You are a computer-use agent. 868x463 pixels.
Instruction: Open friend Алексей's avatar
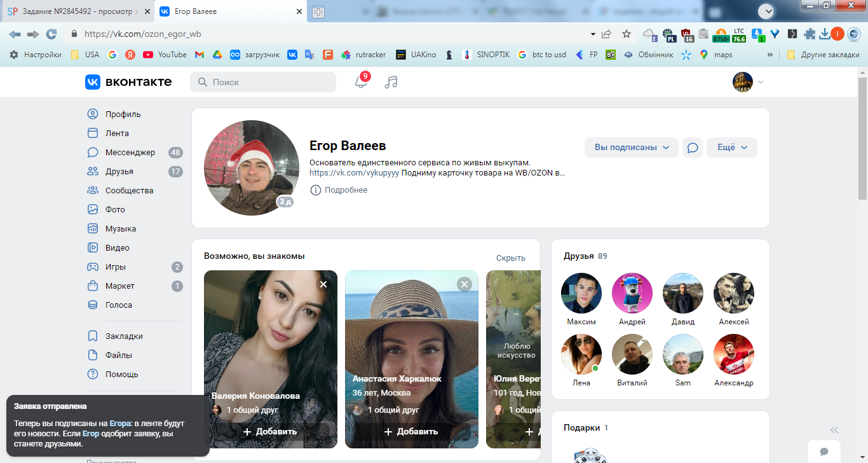(x=734, y=293)
